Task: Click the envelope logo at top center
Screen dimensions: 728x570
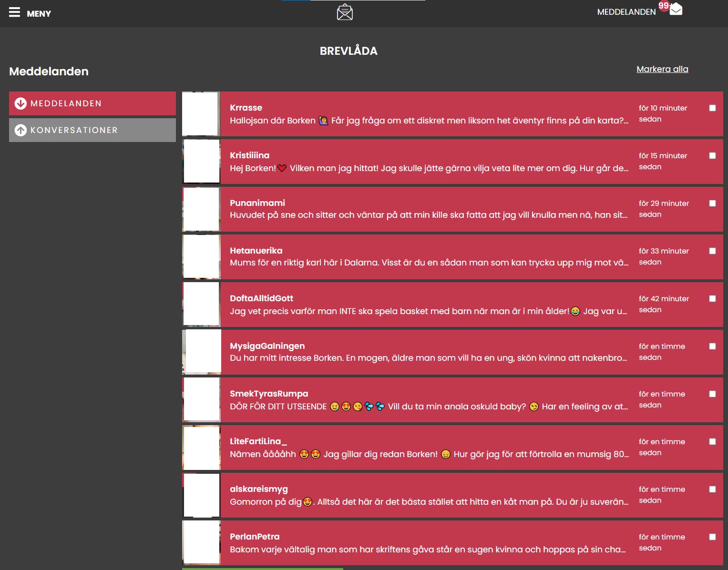Action: [x=345, y=12]
